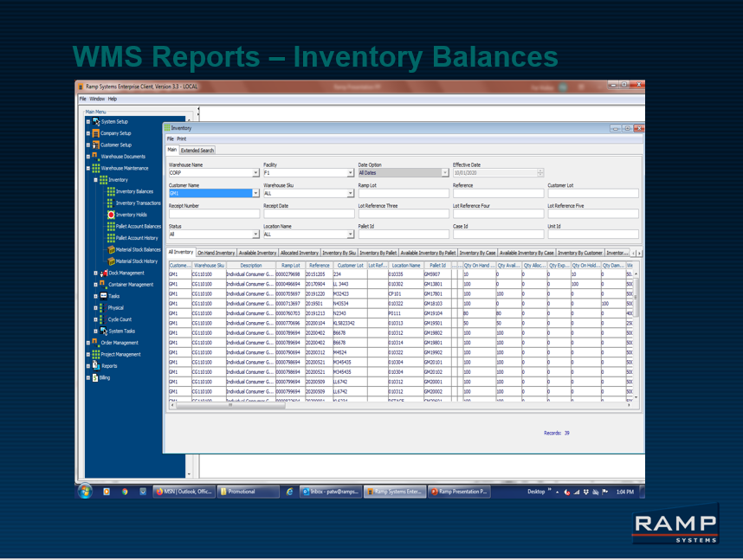Open the On Hand Inventory tab
This screenshot has width=743, height=560.
[x=216, y=252]
